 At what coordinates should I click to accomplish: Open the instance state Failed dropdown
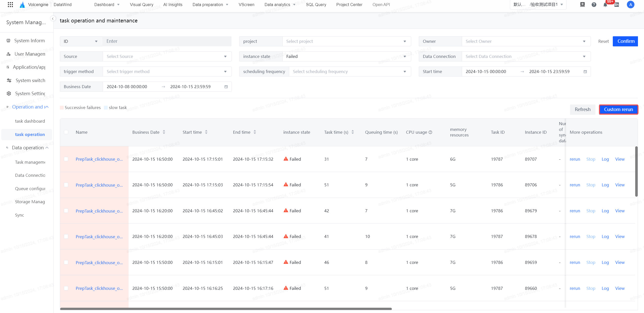[347, 56]
